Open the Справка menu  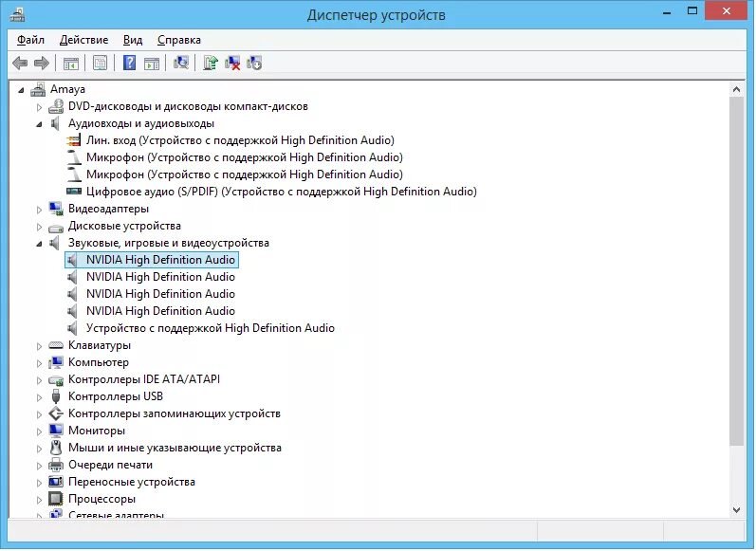coord(179,40)
